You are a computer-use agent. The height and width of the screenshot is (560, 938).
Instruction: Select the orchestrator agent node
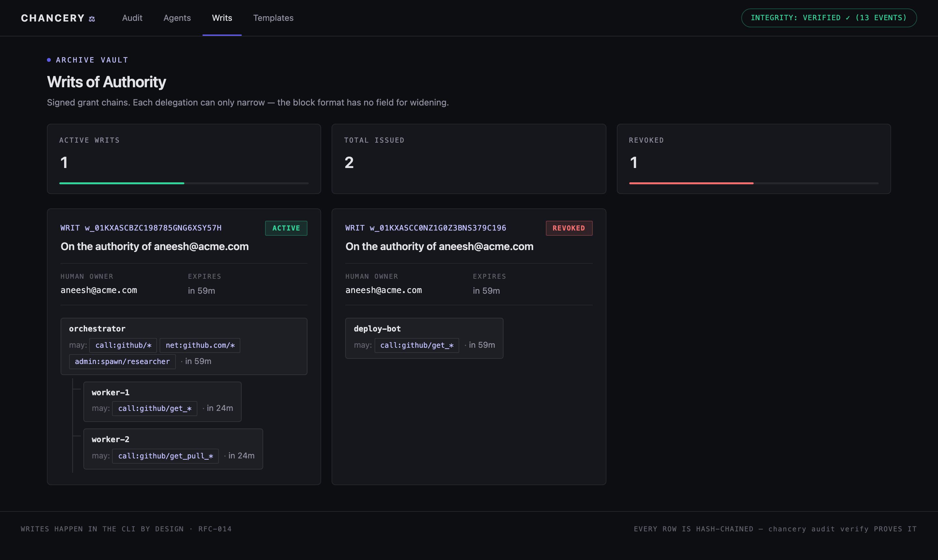pyautogui.click(x=184, y=346)
